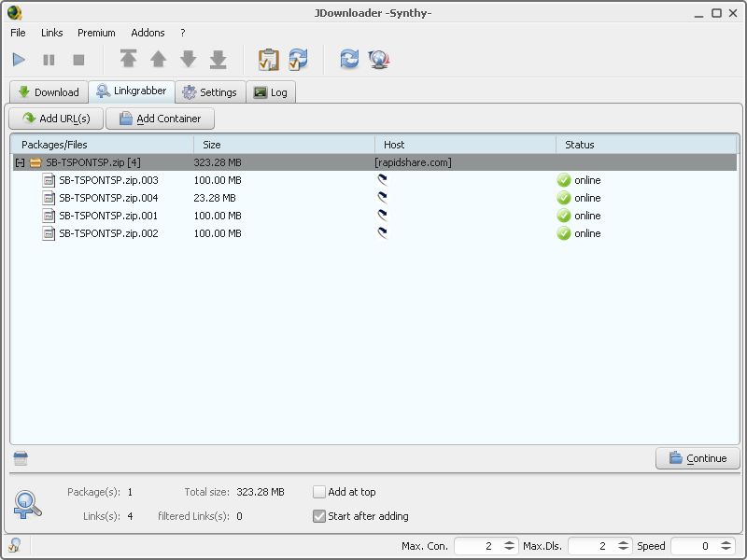Sort by the Size column header

[285, 145]
